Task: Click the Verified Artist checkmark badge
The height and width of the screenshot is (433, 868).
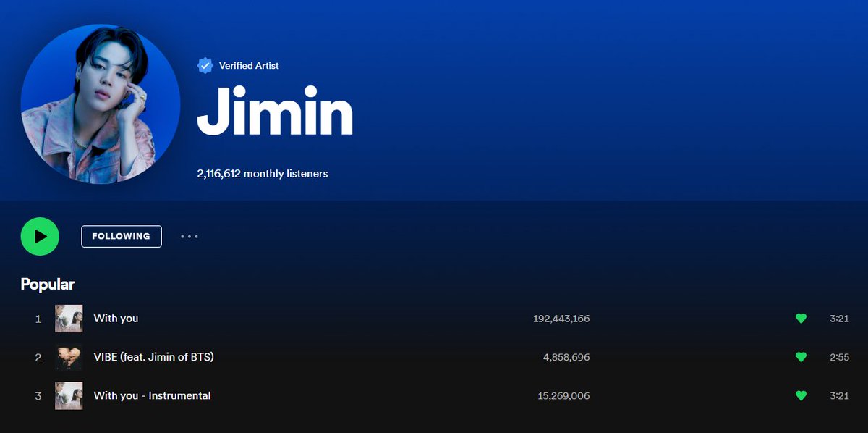Action: [205, 65]
